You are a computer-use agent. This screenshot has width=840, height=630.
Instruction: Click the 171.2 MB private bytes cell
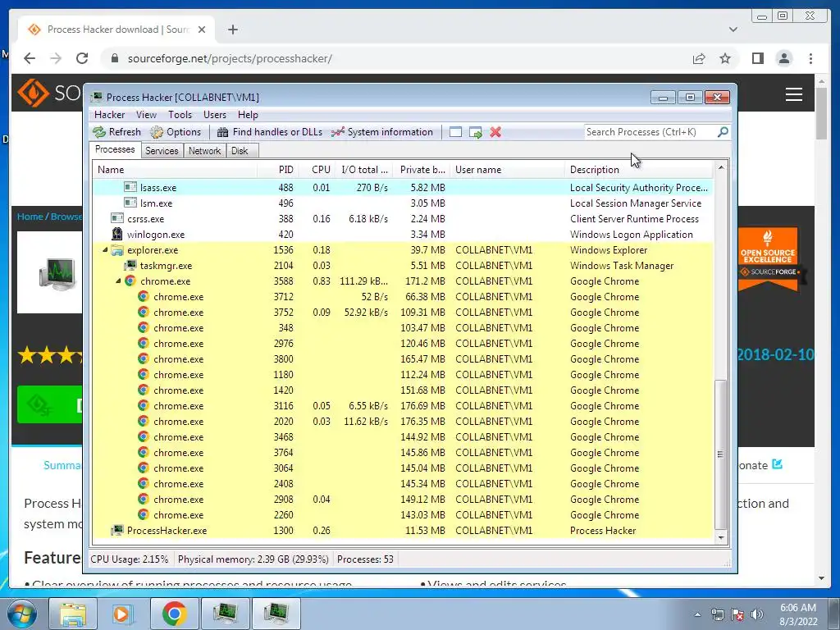tap(426, 281)
